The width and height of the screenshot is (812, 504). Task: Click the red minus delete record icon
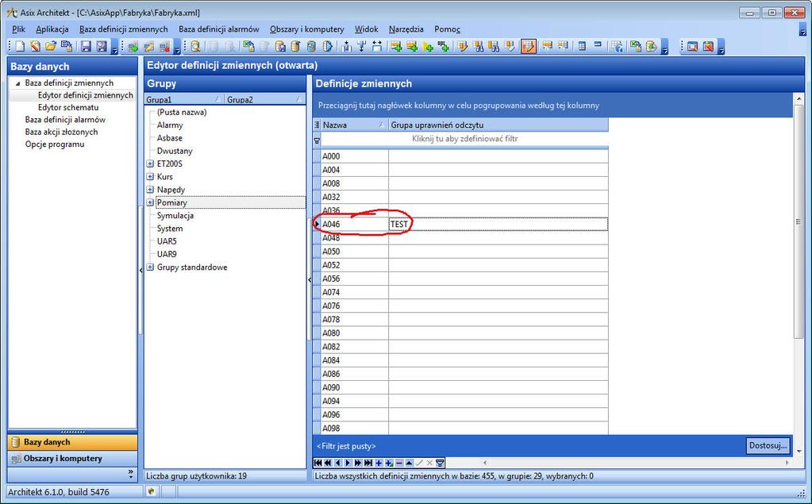(x=399, y=463)
